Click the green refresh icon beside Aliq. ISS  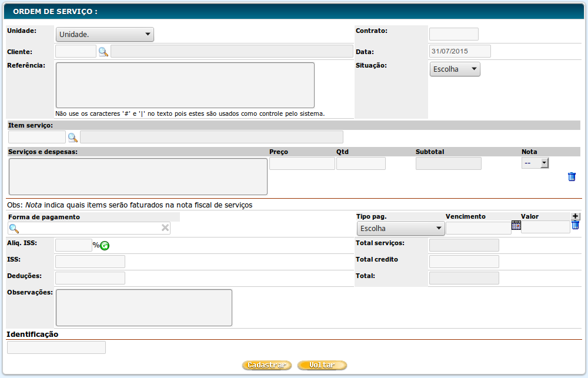105,246
